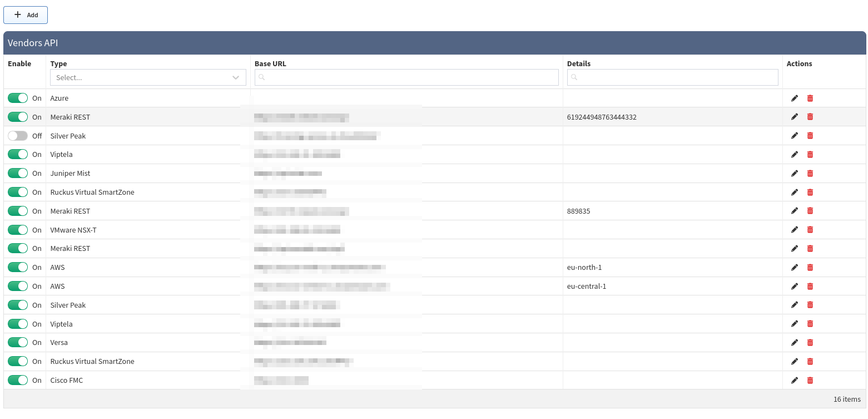Click the eu-central-1 details value
The width and height of the screenshot is (868, 419).
(587, 286)
